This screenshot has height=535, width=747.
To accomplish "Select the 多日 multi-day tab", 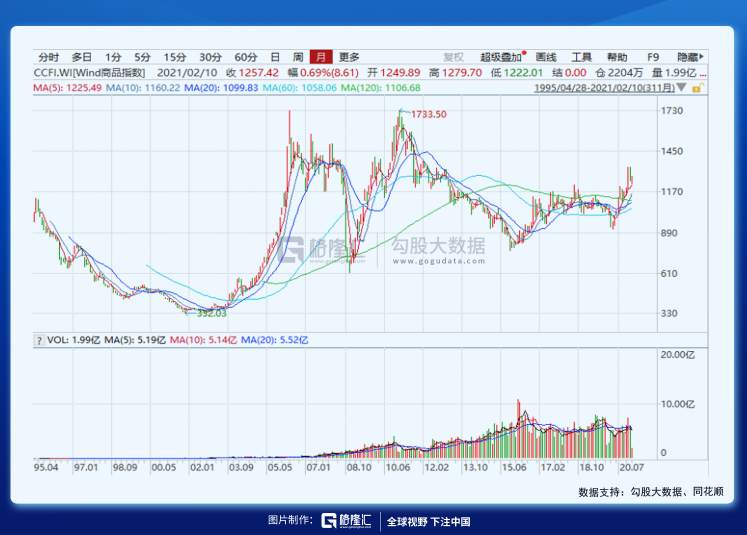I will pyautogui.click(x=81, y=57).
